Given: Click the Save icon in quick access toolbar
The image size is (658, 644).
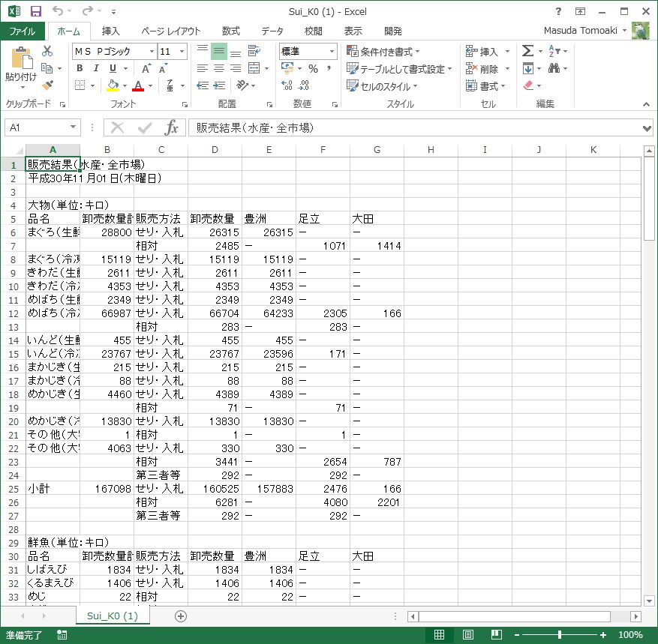Looking at the screenshot, I should [35, 11].
